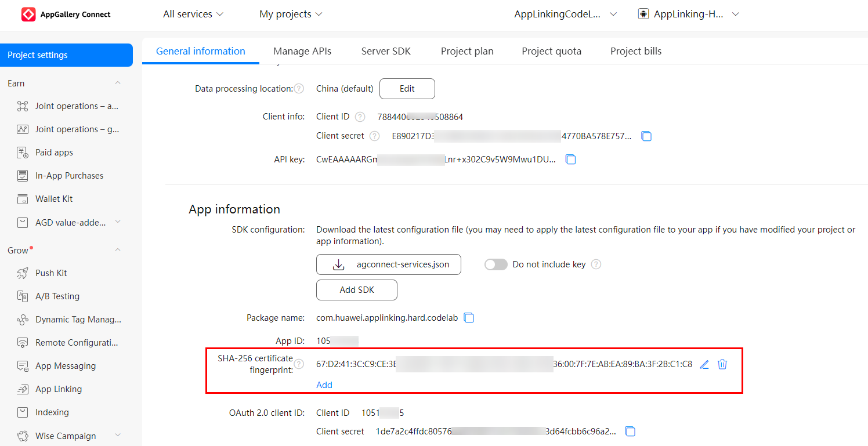This screenshot has width=868, height=446.
Task: Click the Add SDK button
Action: 357,290
